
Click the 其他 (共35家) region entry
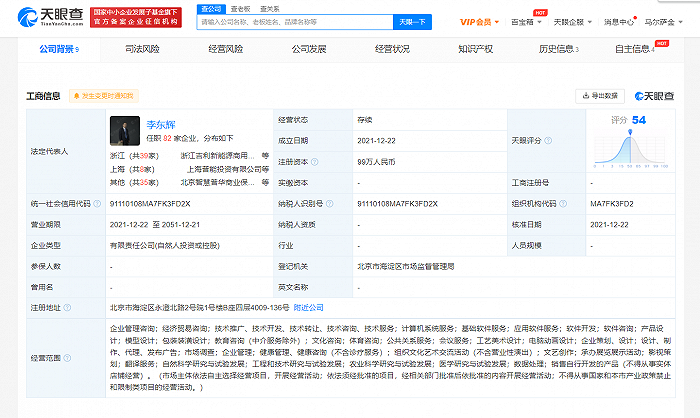coord(134,183)
